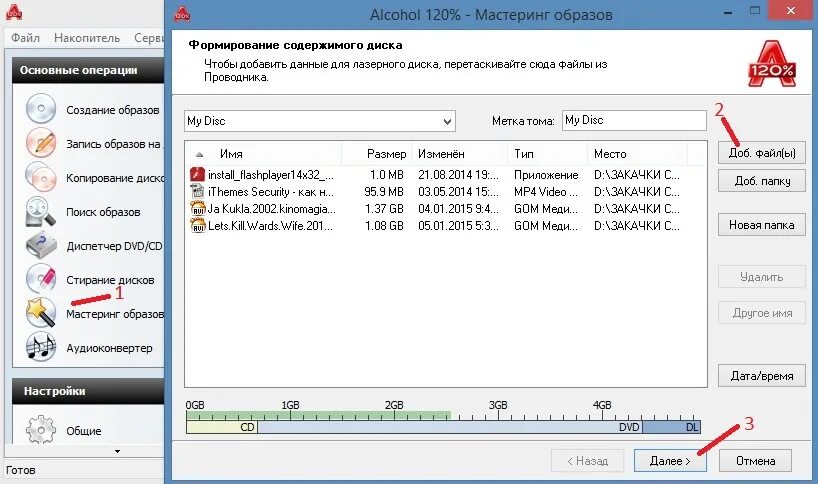The image size is (818, 484).
Task: Click the sort arrow beside Имя column
Action: point(199,154)
